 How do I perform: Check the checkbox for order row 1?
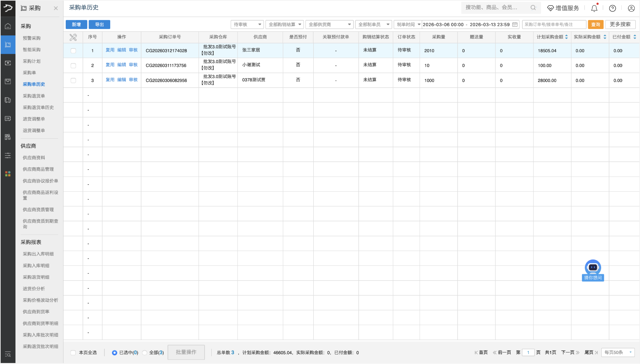[73, 51]
